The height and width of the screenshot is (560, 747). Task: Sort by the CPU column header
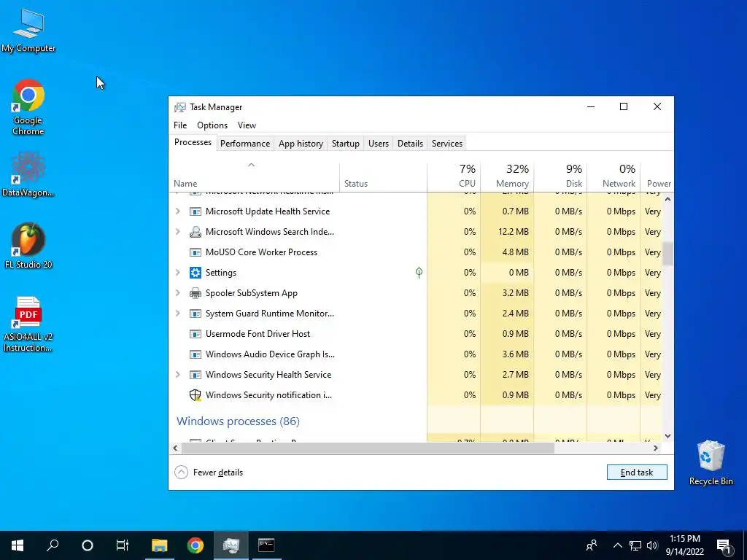pyautogui.click(x=454, y=177)
